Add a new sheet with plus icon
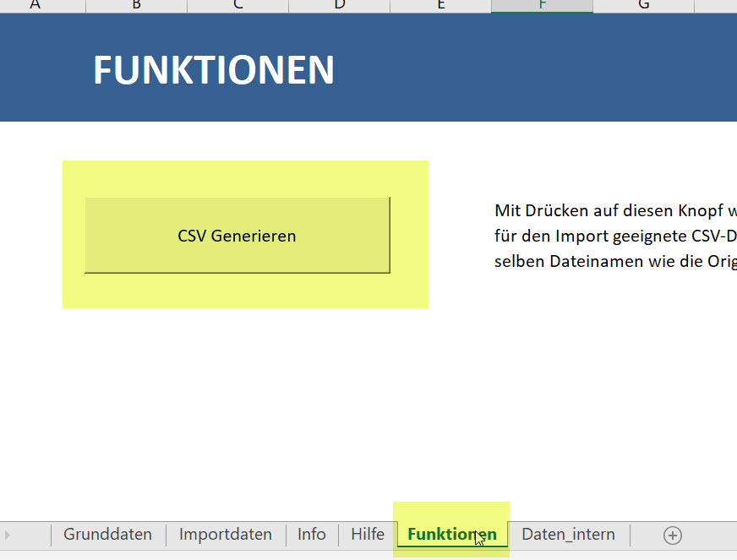 pyautogui.click(x=673, y=536)
